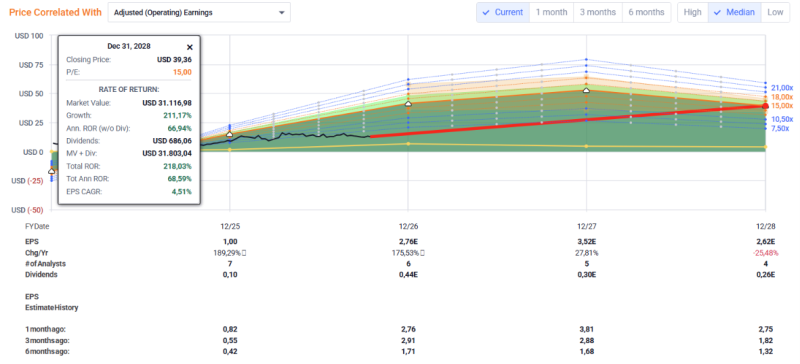Click the 12/28 EPS value 2,62E

coord(765,241)
